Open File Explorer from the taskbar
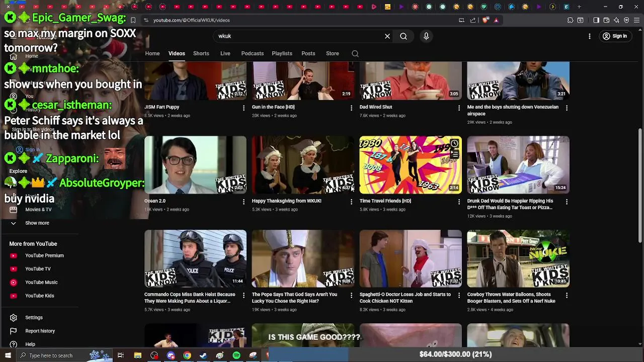Image resolution: width=644 pixels, height=362 pixels. pos(137,355)
